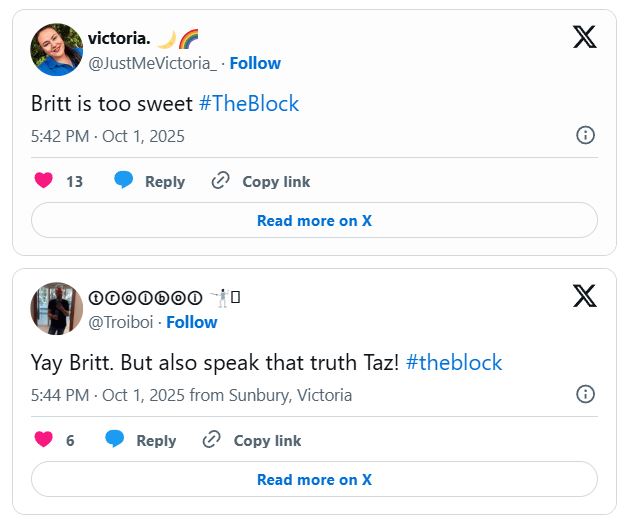Open the #theblock hashtag in Troiboi's tweet
633x521 pixels.
pyautogui.click(x=454, y=362)
